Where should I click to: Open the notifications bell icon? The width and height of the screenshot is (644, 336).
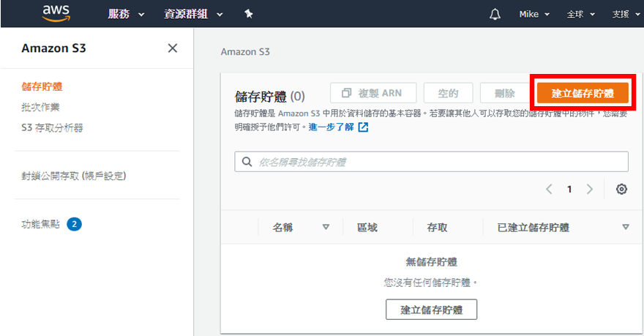coord(495,15)
